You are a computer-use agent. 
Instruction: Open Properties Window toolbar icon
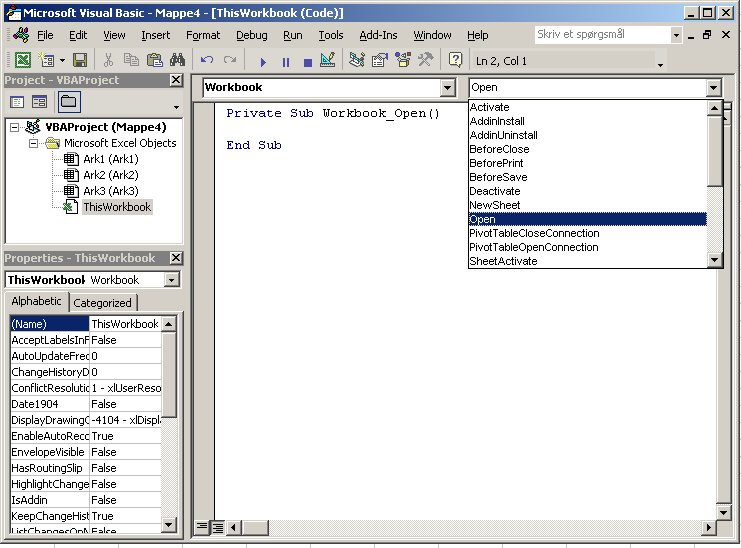(x=380, y=60)
